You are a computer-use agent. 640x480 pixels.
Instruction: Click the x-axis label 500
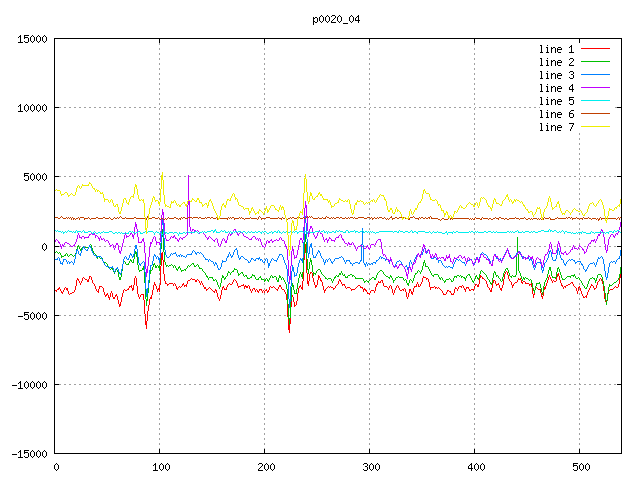[581, 467]
